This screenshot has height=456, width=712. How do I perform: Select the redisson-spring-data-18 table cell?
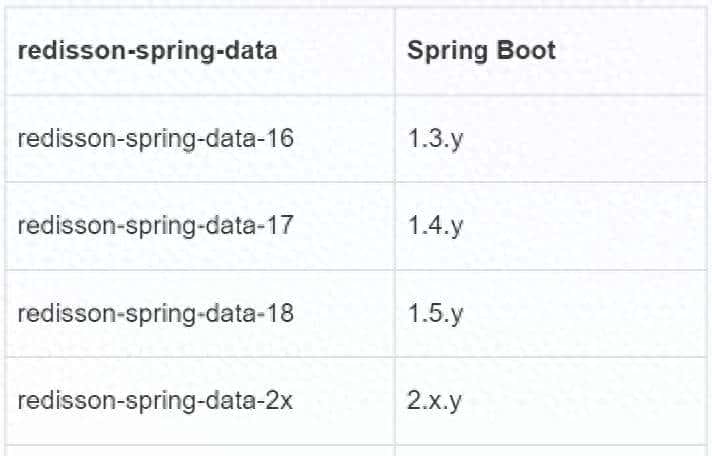[x=155, y=314]
